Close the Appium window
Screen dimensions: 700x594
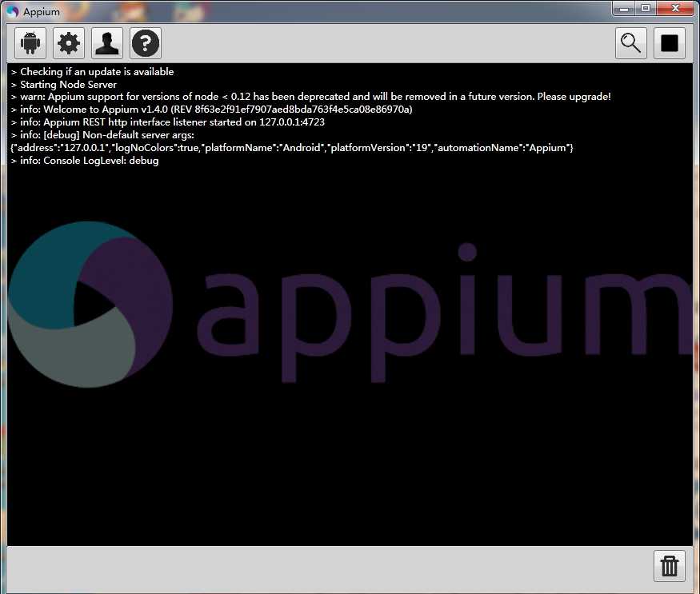tap(675, 9)
